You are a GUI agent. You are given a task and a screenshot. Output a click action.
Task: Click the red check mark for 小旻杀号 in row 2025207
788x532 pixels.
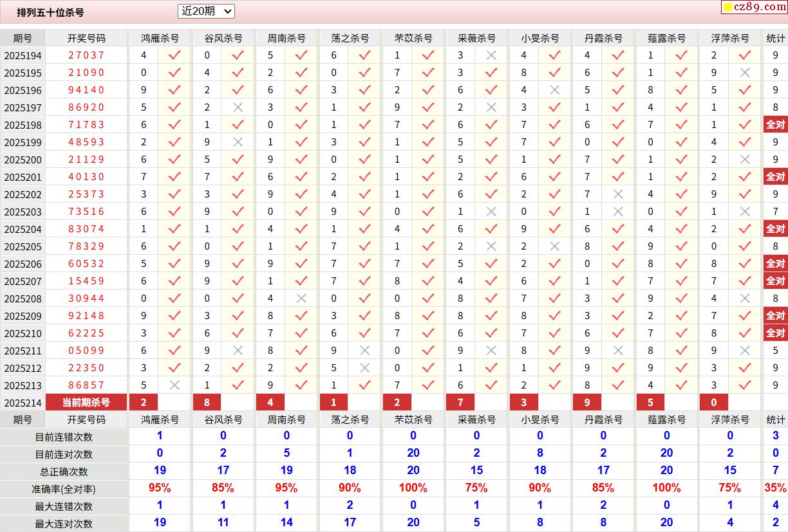click(x=555, y=281)
